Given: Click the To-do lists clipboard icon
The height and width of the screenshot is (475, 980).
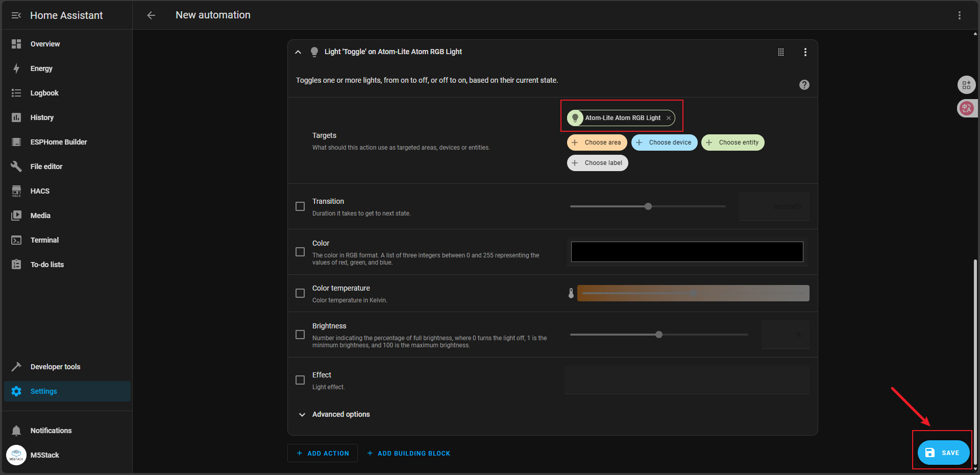Looking at the screenshot, I should click(x=16, y=265).
